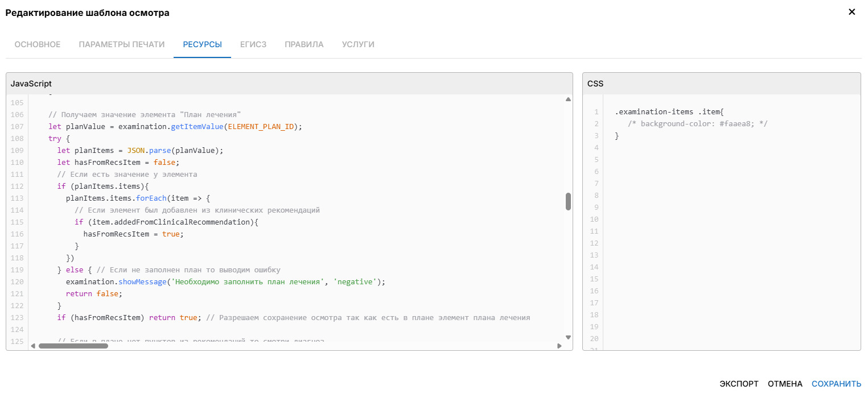Close the template editing dialog
Screen dimensions: 868x394
[x=851, y=12]
